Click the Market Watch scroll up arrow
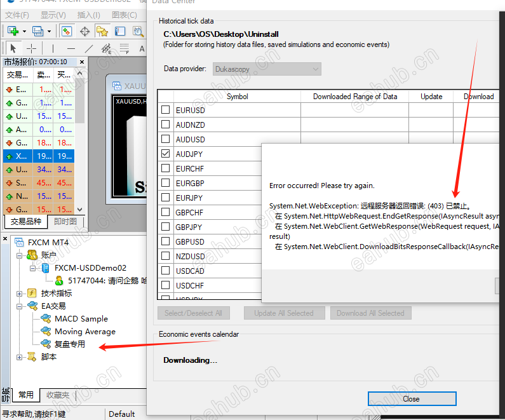Screen dimensions: 505x420 point(80,74)
